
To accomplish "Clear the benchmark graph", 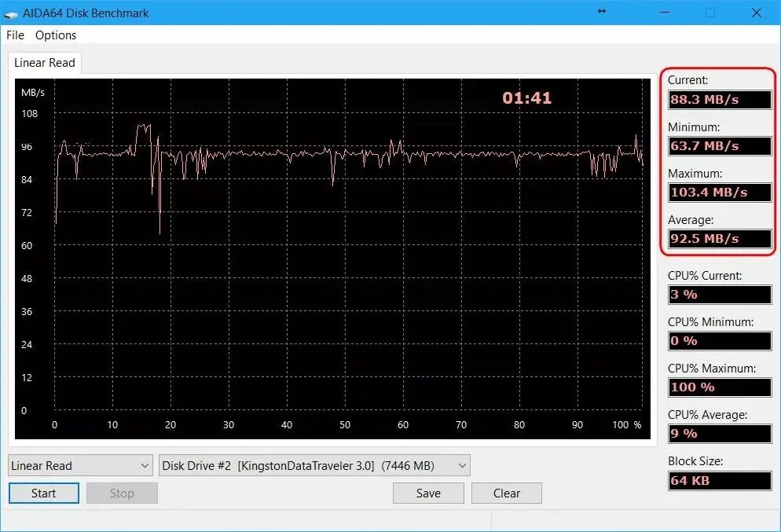I will click(x=507, y=493).
